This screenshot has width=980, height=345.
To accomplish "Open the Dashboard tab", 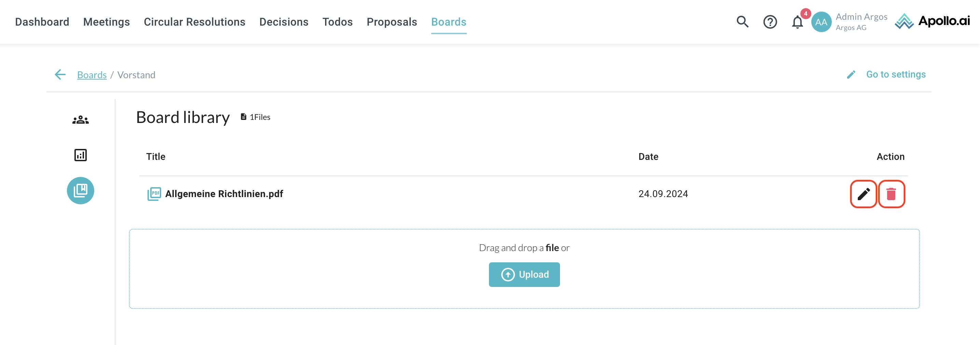I will (x=42, y=22).
